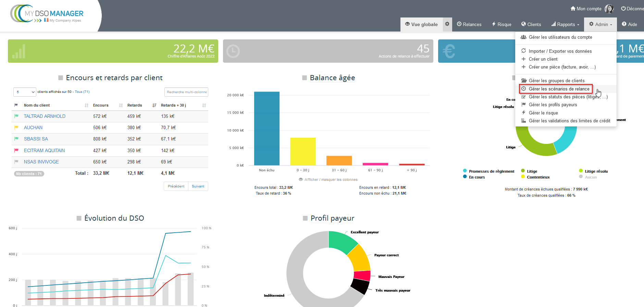The width and height of the screenshot is (644, 307).
Task: Click the Recherche multi-colonne search field
Action: pyautogui.click(x=186, y=92)
